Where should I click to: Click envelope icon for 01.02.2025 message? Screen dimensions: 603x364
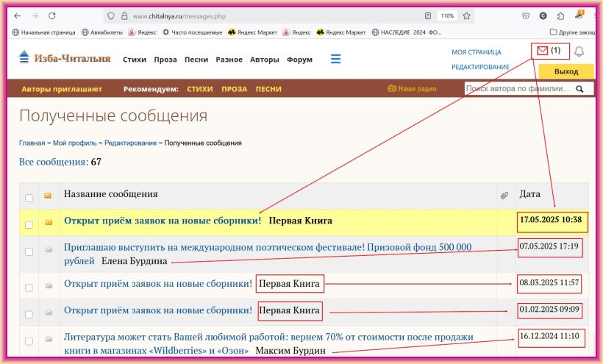(49, 313)
